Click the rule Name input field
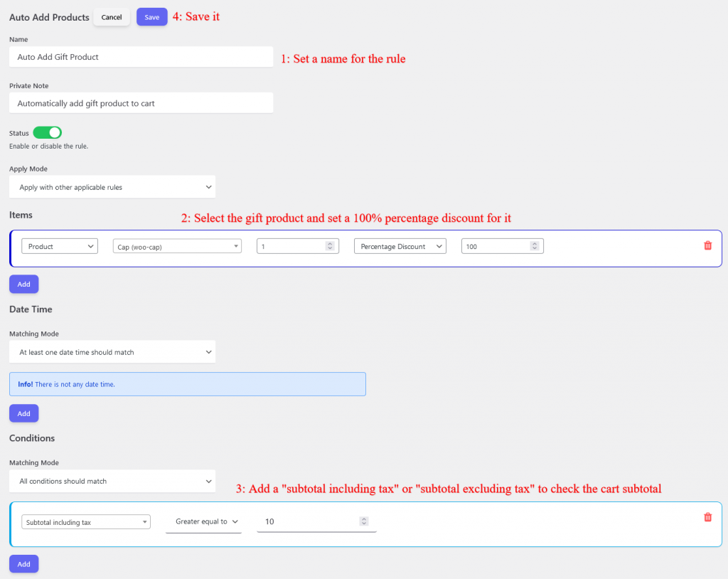 pyautogui.click(x=141, y=57)
